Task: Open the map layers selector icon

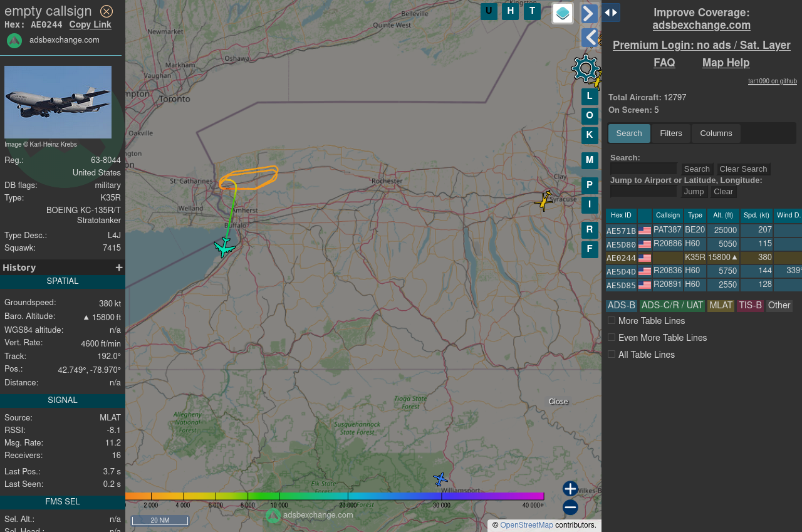Action: coord(563,13)
